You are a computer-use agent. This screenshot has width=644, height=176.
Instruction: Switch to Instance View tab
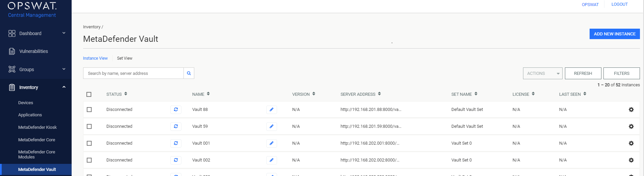[95, 58]
